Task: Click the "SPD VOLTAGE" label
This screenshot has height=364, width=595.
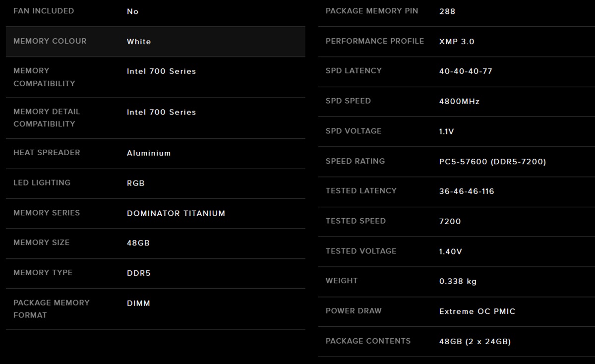Action: coord(354,131)
